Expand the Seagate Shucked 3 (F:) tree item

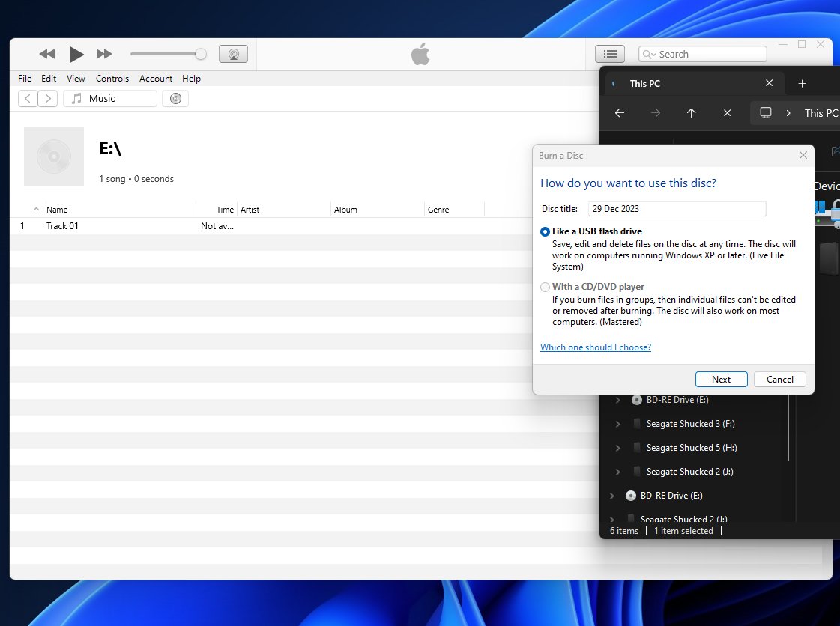(617, 424)
